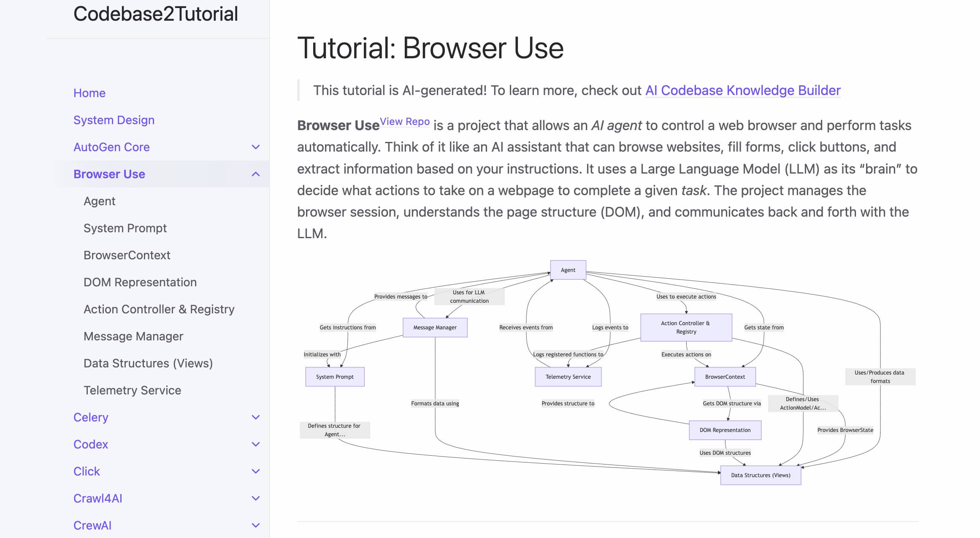Screen dimensions: 980x538
Task: Go to the Crawl4AI tutorial link
Action: pos(98,498)
